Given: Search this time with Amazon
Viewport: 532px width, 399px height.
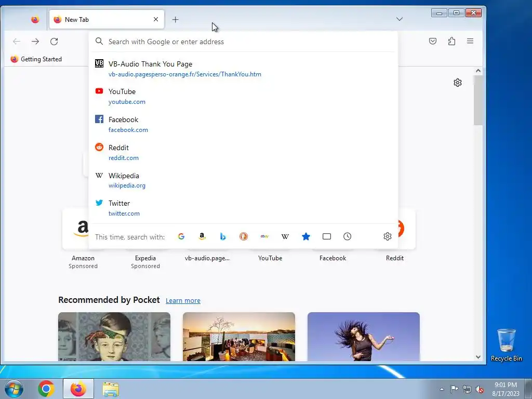Looking at the screenshot, I should point(202,236).
